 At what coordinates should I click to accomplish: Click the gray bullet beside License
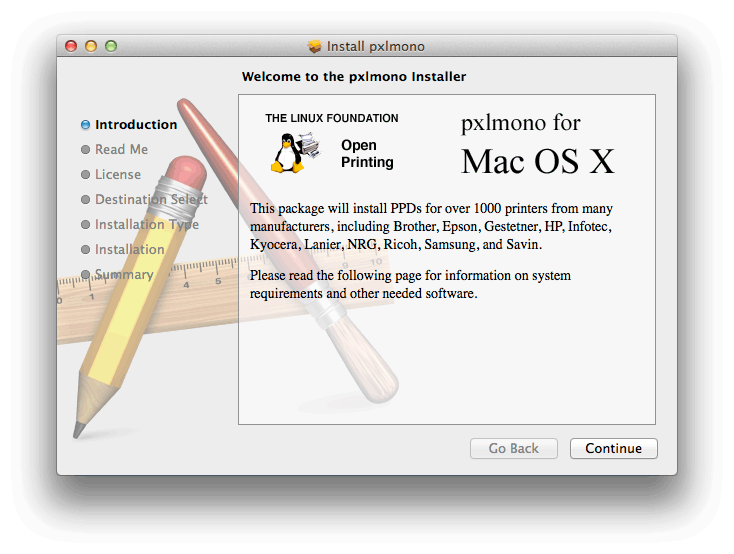click(85, 174)
